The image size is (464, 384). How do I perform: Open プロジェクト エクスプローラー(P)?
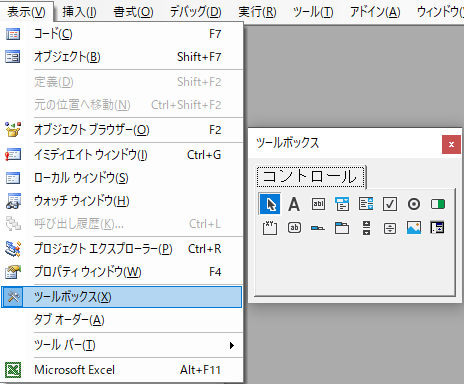tap(122, 249)
